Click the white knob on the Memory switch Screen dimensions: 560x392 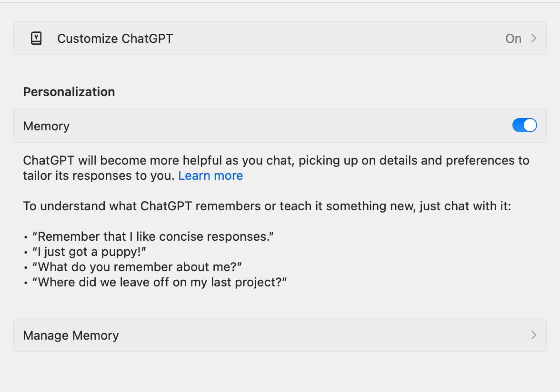tap(530, 126)
